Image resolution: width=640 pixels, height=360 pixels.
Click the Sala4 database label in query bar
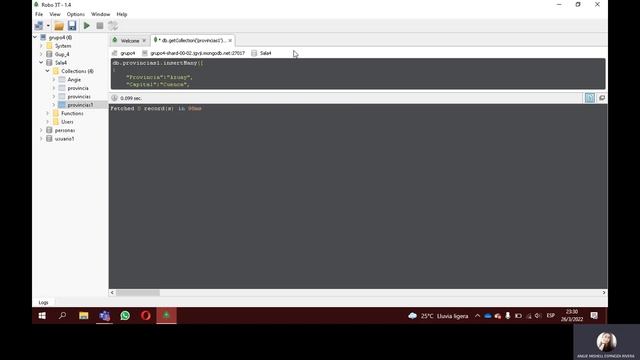[266, 53]
